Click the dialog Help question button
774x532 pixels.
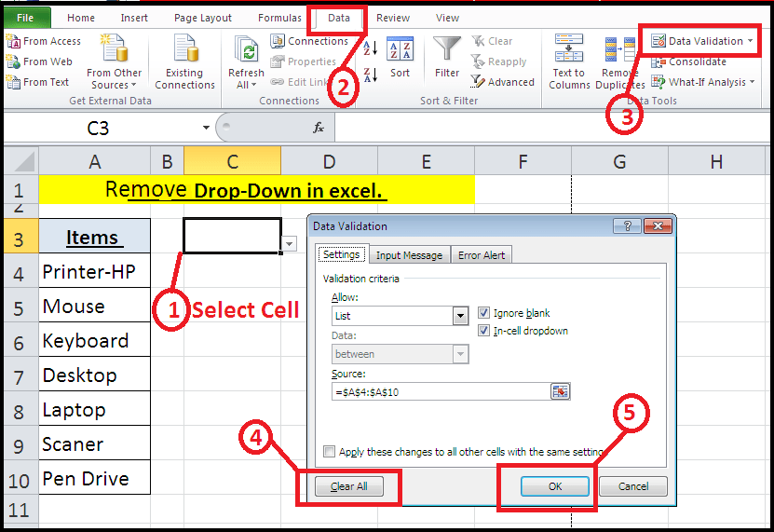coord(627,226)
